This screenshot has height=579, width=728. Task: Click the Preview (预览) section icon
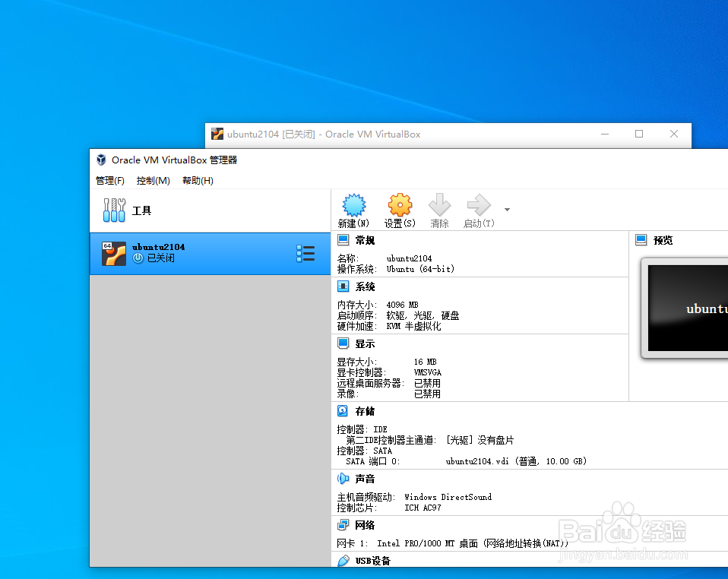(x=641, y=240)
